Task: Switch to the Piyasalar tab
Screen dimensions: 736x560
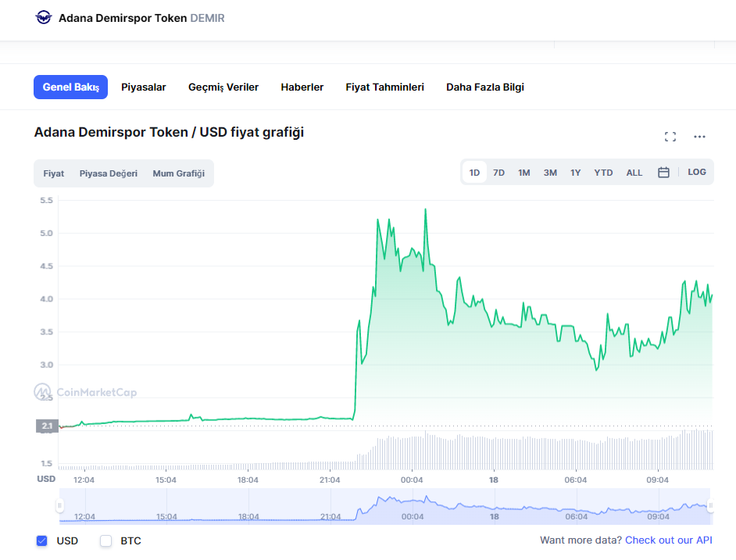Action: click(143, 87)
